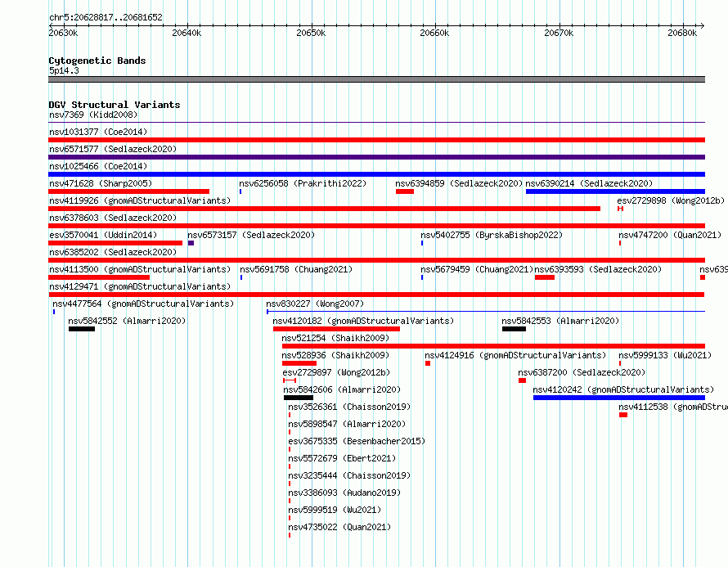Click the DGV Structural Variants track title

click(x=115, y=105)
